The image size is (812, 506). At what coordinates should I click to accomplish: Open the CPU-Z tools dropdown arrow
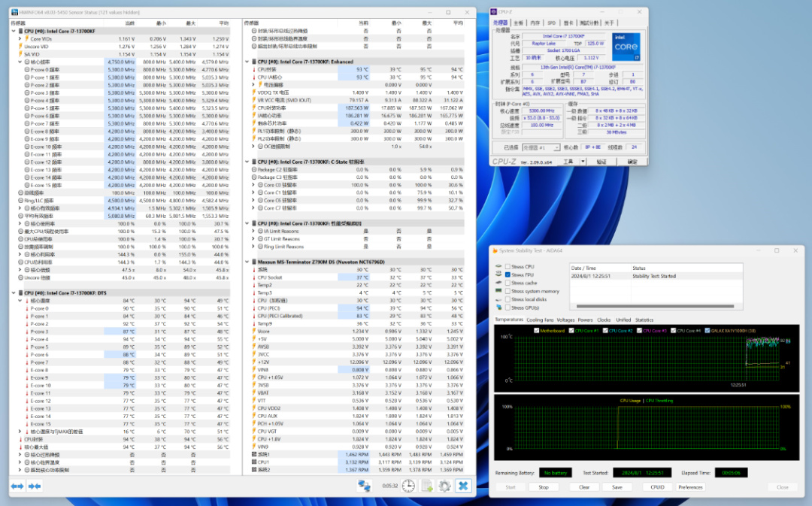581,161
